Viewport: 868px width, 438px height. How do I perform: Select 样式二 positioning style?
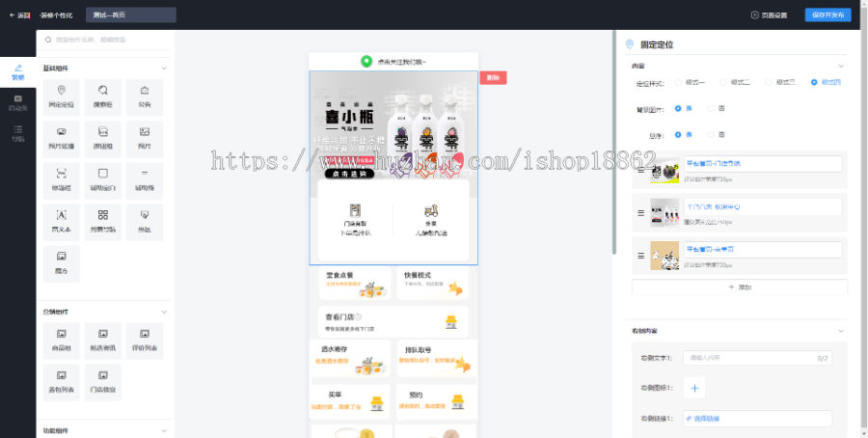[723, 82]
